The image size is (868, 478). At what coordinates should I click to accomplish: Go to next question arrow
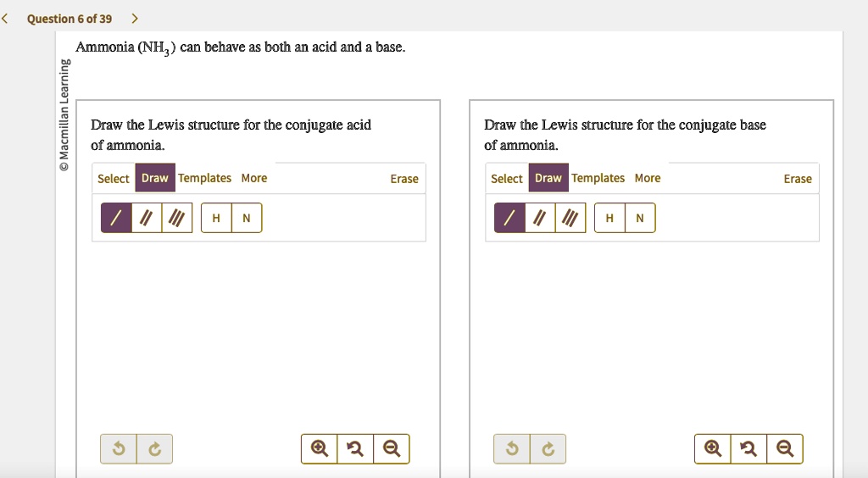135,19
